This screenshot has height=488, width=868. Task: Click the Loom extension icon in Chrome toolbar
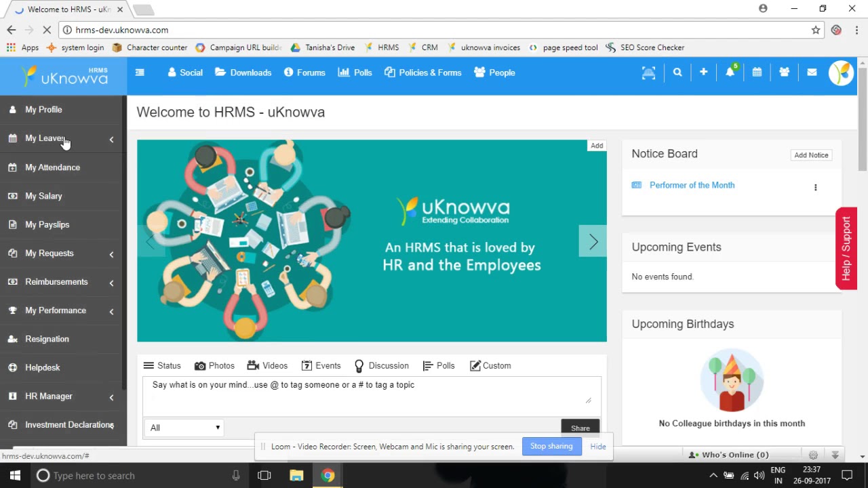tap(836, 30)
